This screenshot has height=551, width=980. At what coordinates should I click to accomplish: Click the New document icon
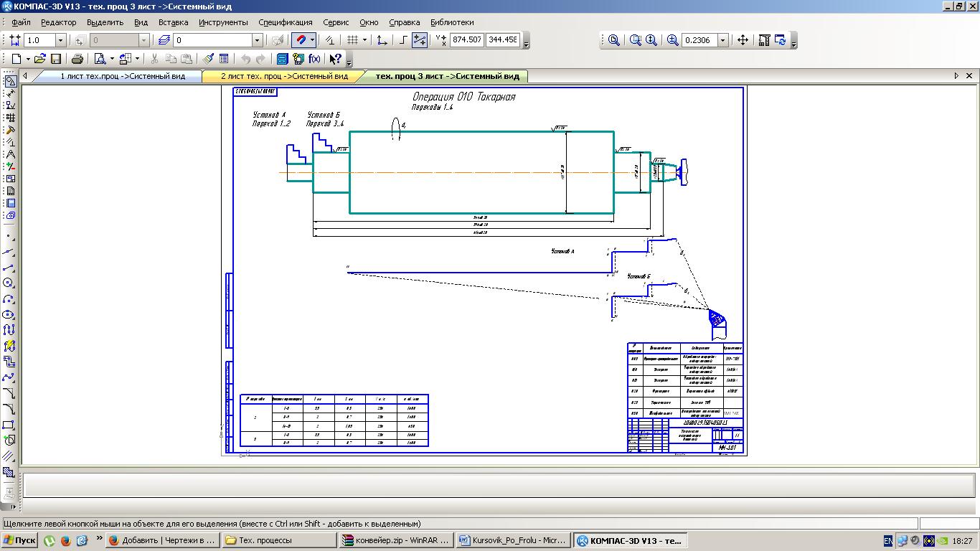[16, 59]
